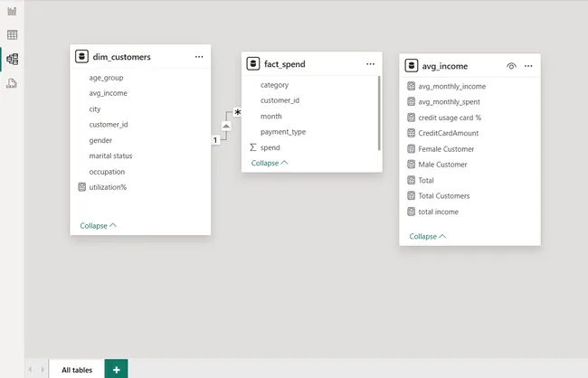The height and width of the screenshot is (378, 588).
Task: Add a new layout tab with plus
Action: click(117, 370)
